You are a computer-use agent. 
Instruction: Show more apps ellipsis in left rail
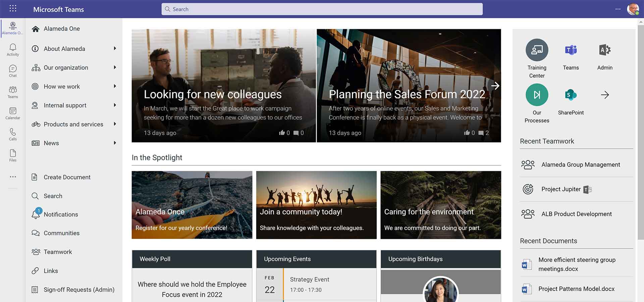click(13, 177)
